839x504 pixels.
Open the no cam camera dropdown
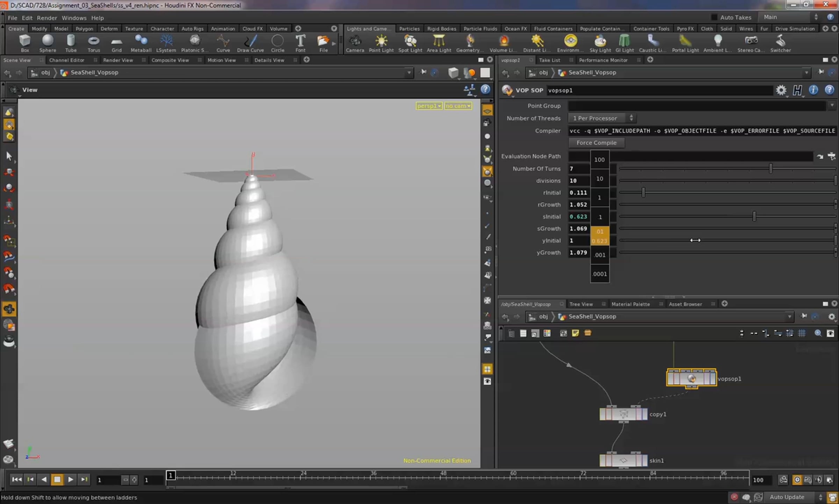458,106
